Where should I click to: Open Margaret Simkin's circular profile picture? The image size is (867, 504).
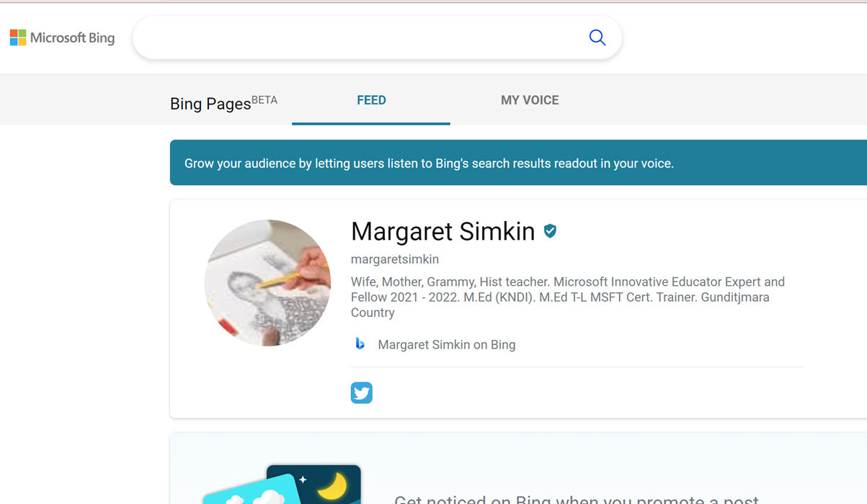click(x=267, y=283)
